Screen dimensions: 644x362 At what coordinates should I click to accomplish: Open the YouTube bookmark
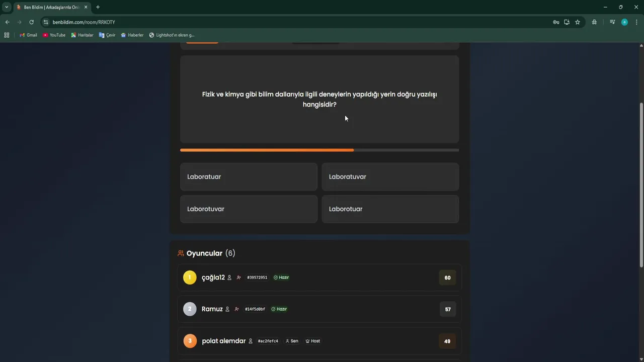point(54,35)
